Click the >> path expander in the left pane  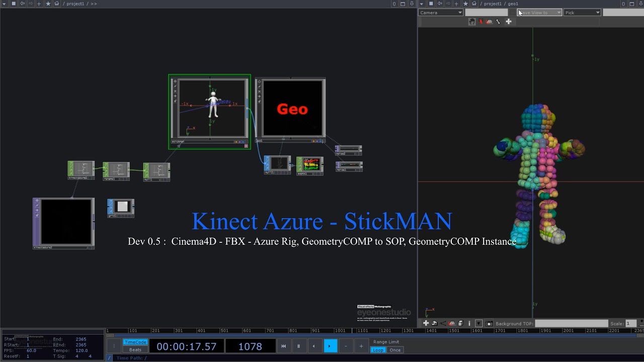[94, 4]
